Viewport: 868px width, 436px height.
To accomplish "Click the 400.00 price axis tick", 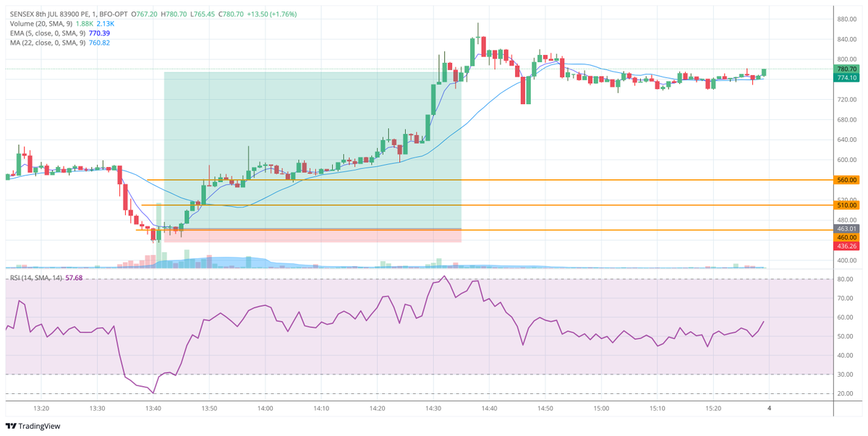I will click(847, 260).
